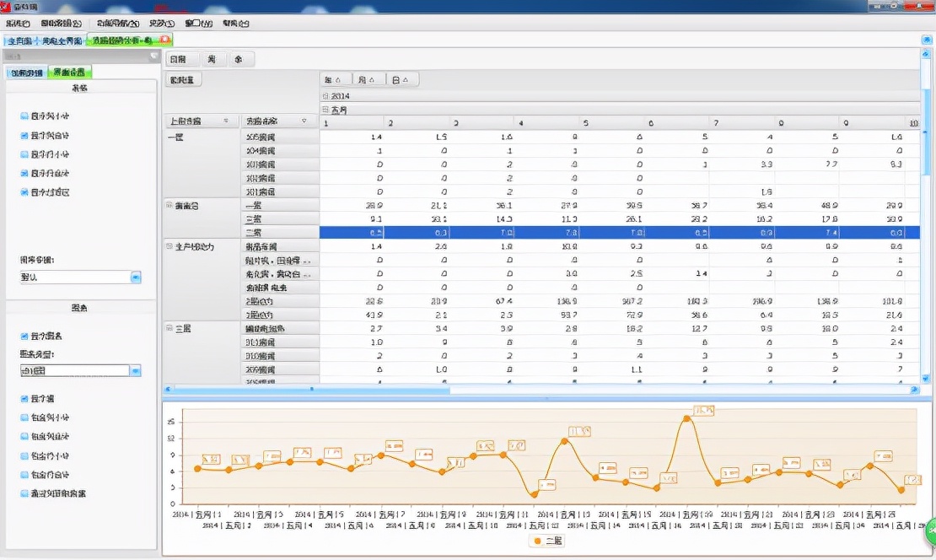Click the green round button at bottom-right corner
The image size is (936, 560).
pos(931,530)
